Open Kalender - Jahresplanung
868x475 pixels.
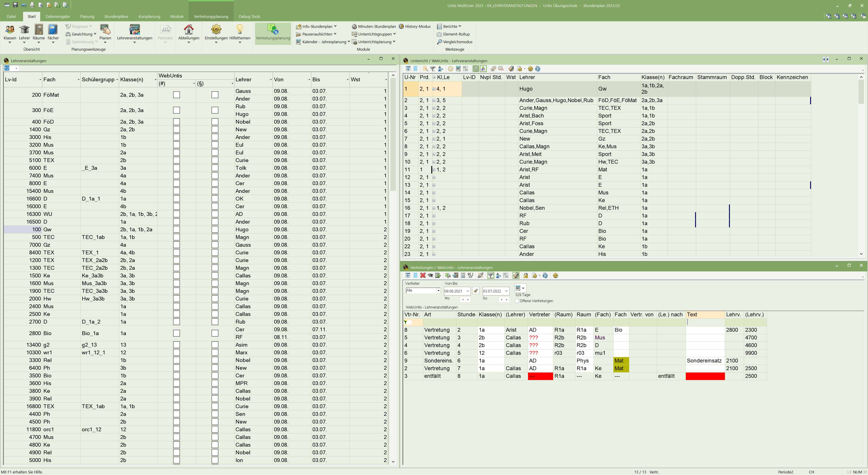(x=323, y=42)
